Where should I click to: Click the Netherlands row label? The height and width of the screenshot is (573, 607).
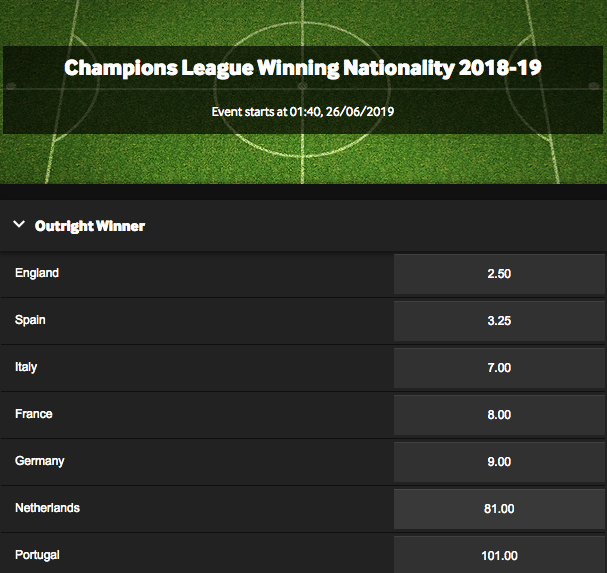(47, 508)
